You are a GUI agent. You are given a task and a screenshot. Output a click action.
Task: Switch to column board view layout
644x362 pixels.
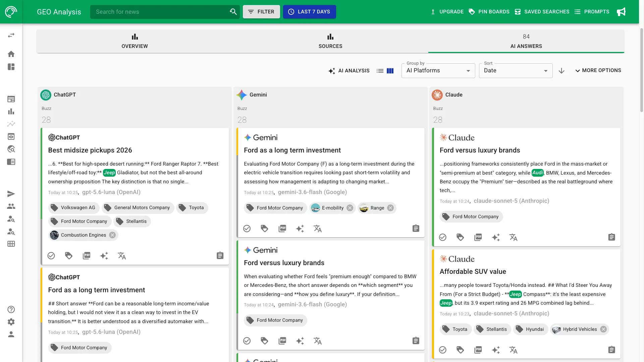[390, 71]
